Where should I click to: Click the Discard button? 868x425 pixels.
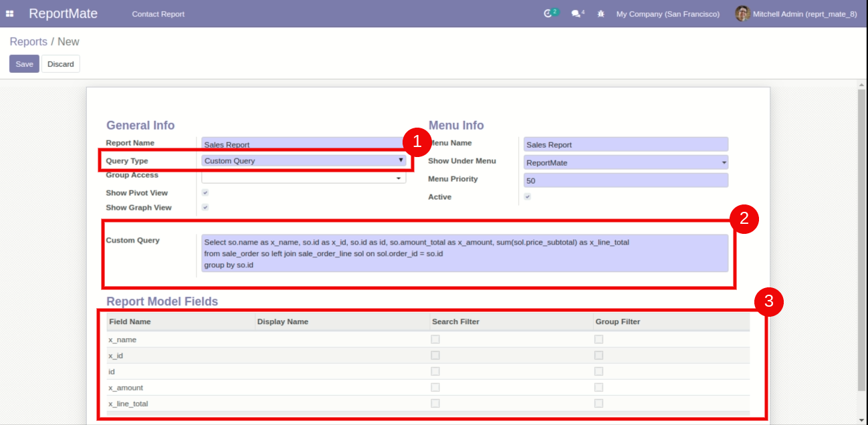point(60,64)
